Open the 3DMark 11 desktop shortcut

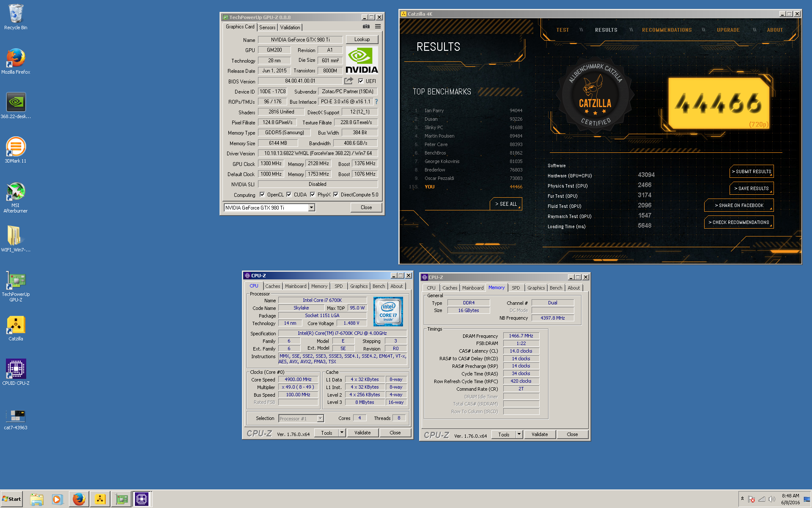16,150
